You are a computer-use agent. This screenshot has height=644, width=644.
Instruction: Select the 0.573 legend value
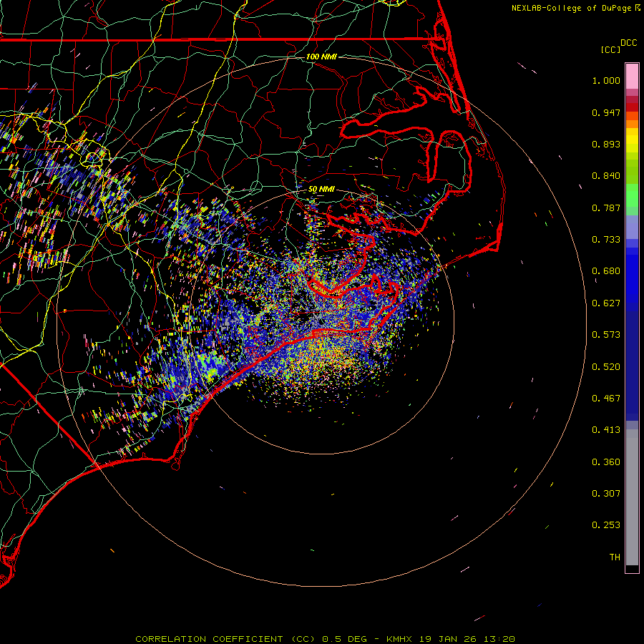[606, 335]
